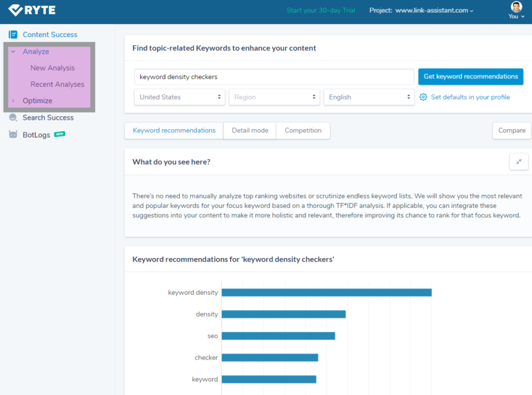Click the user avatar picture
Viewport: 532px width, 395px height.
point(516,6)
